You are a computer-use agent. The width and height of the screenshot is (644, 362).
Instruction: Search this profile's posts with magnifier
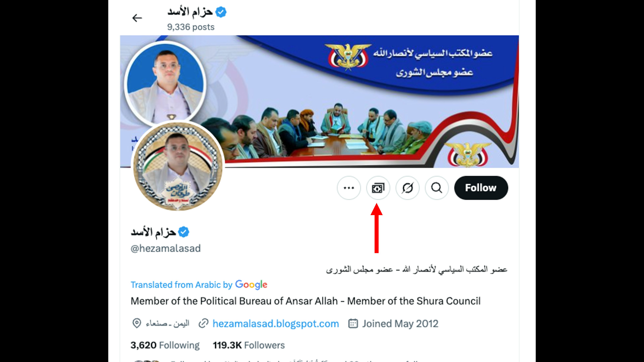click(x=437, y=188)
